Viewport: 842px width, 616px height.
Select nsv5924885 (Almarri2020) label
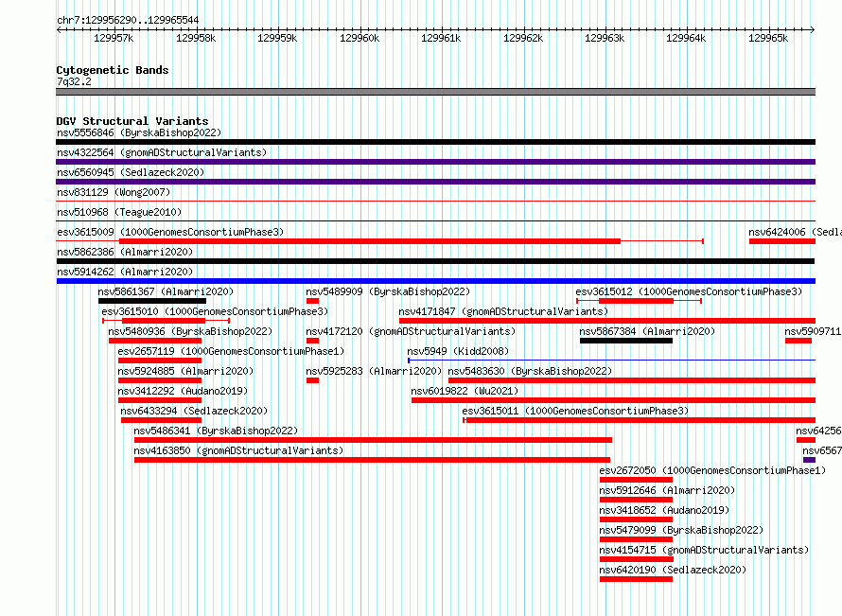pos(185,371)
